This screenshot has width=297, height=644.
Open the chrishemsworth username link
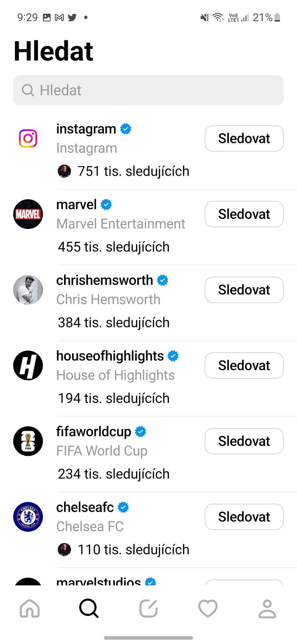click(x=104, y=280)
